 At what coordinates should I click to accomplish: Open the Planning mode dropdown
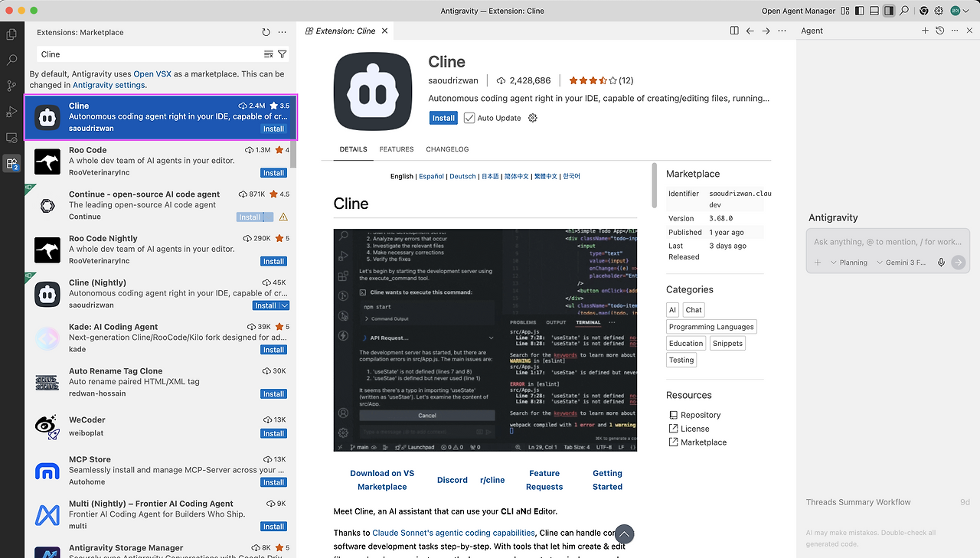[x=849, y=263]
